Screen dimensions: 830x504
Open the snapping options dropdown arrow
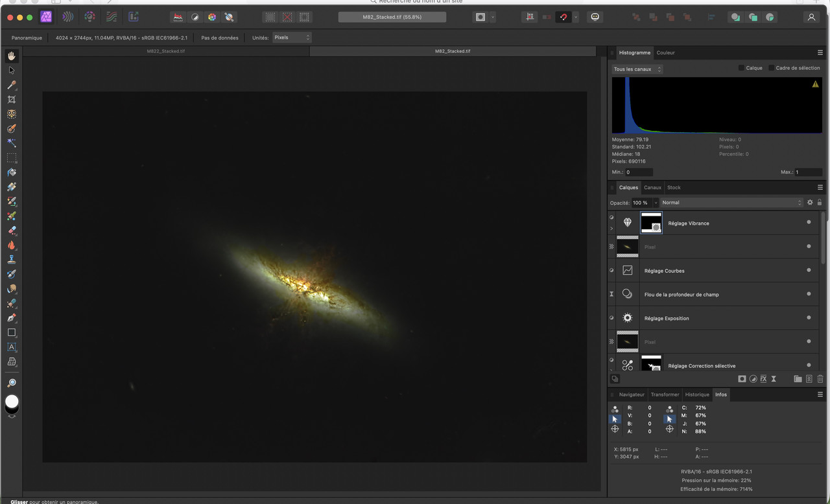(576, 17)
